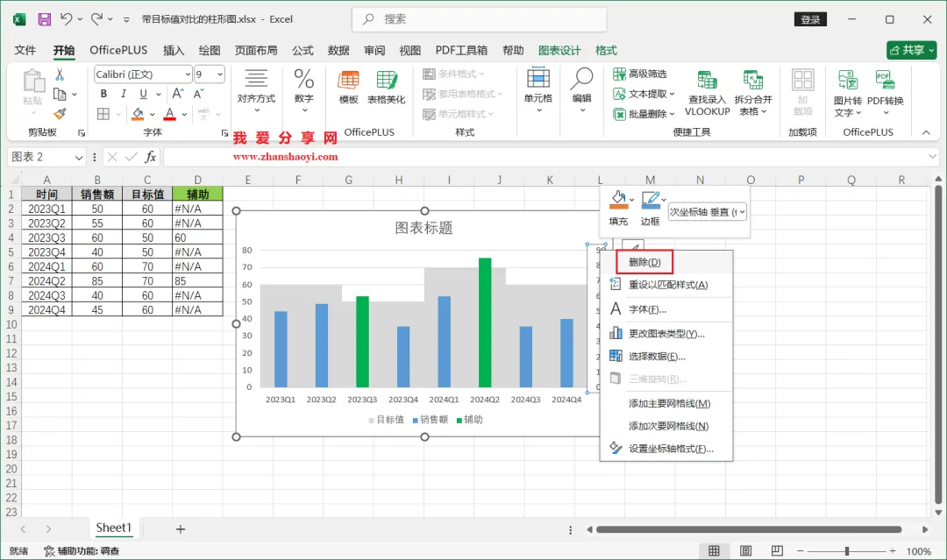This screenshot has width=947, height=560.
Task: Add a new sheet with plus button
Action: [x=180, y=529]
